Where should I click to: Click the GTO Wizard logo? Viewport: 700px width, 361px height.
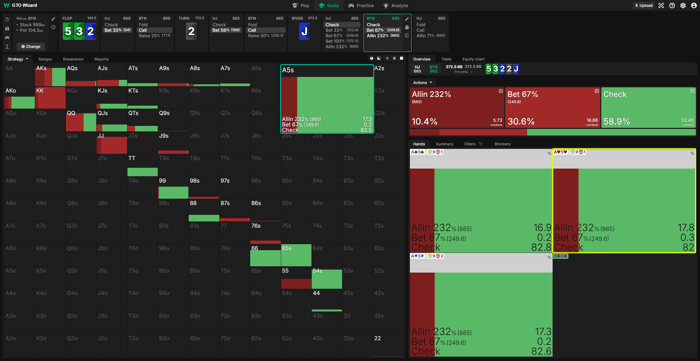coord(21,5)
